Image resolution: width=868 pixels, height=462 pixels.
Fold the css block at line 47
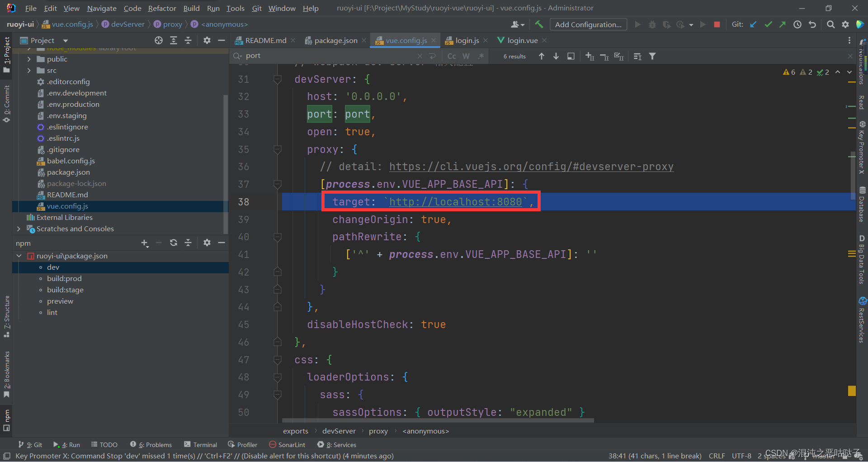(x=278, y=360)
